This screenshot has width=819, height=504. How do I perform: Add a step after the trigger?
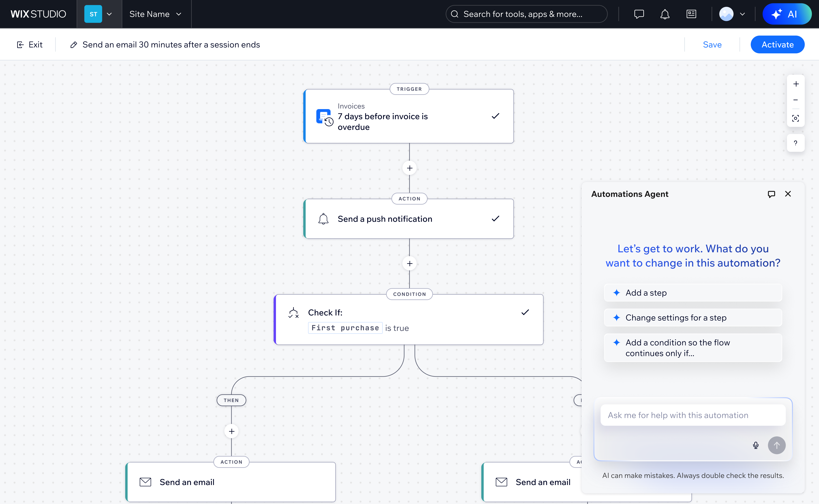pyautogui.click(x=409, y=168)
